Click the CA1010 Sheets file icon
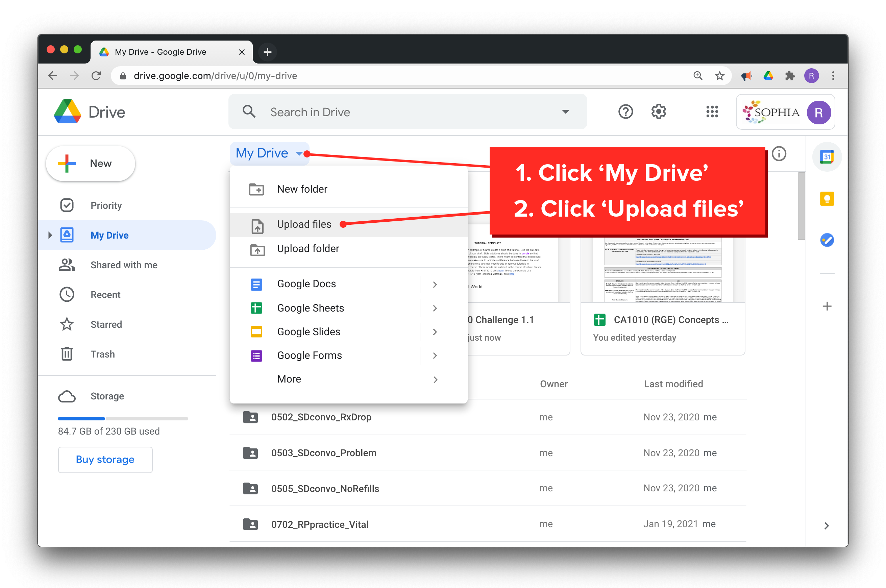The image size is (886, 588). click(599, 320)
